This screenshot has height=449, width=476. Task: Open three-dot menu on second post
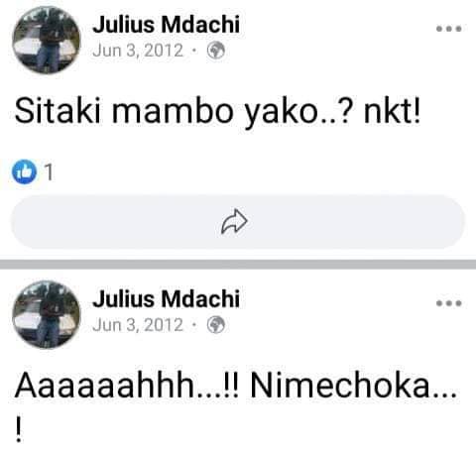pos(449,303)
